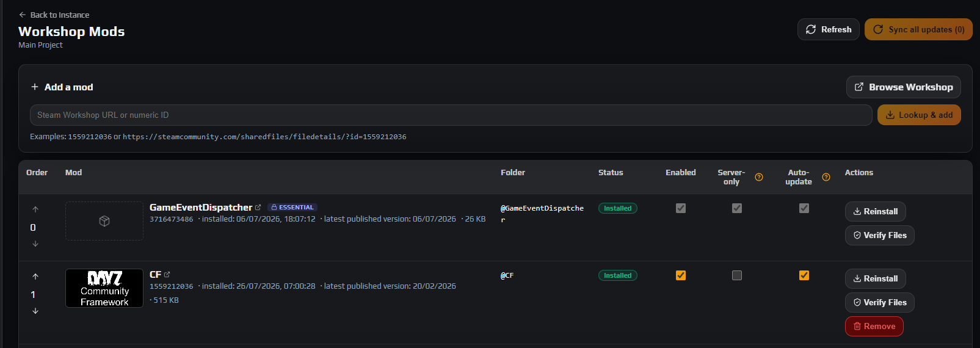Click the example steamcommunity URL
The width and height of the screenshot is (980, 348).
264,137
